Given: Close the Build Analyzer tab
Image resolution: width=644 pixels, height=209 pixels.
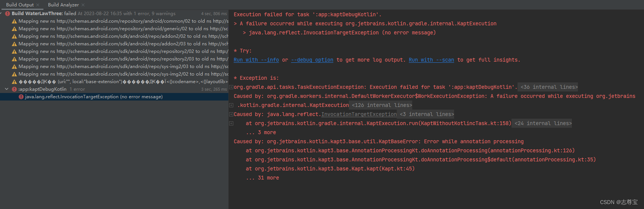Looking at the screenshot, I should 83,5.
